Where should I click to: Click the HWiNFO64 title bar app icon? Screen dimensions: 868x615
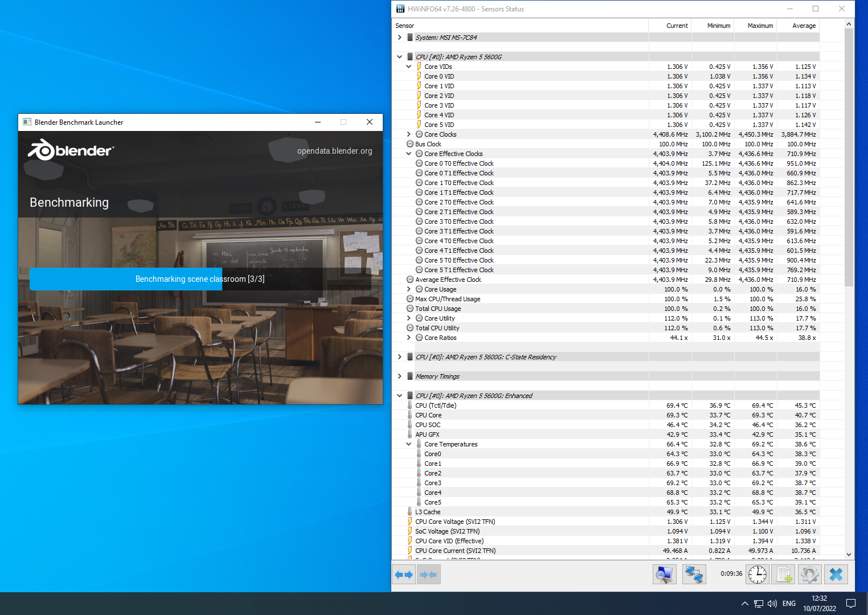tap(400, 9)
